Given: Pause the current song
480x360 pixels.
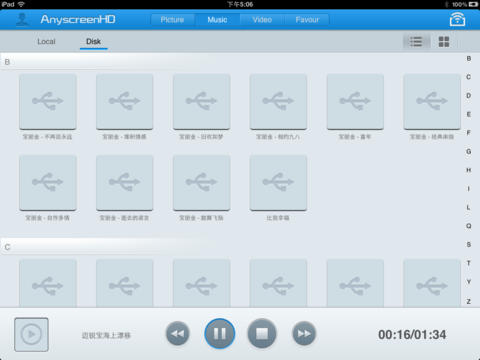Looking at the screenshot, I should pos(219,333).
